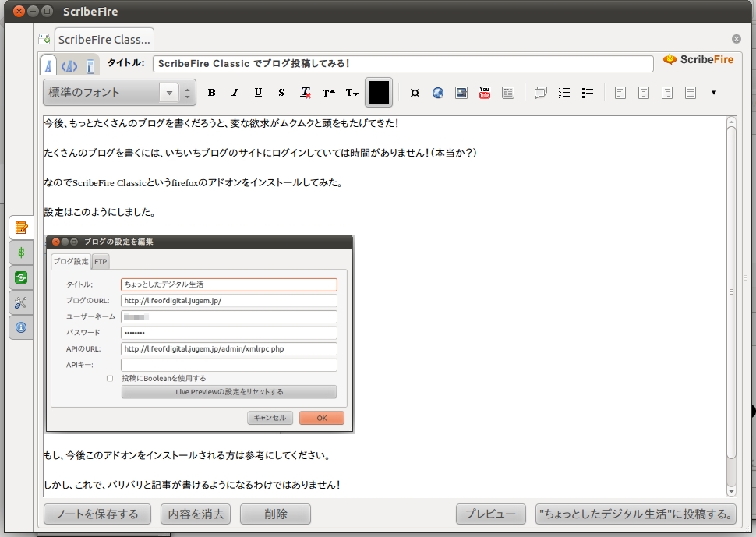Expand the toolbar overflow arrow

(x=714, y=93)
